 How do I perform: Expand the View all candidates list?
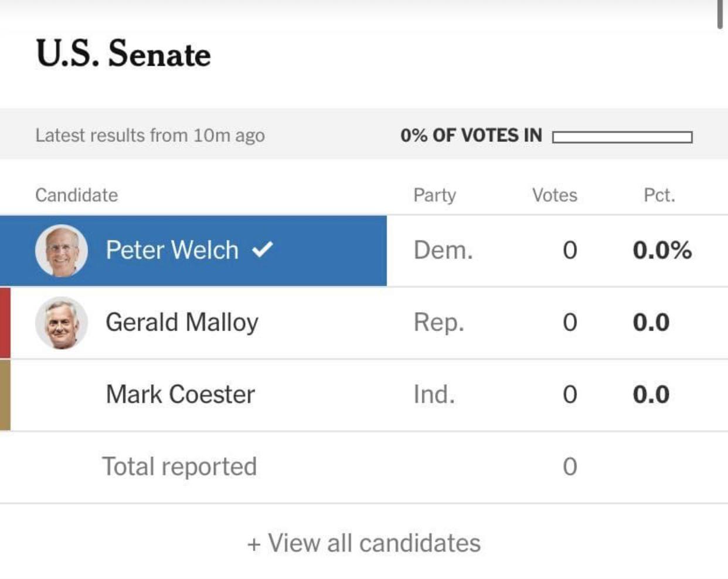point(364,543)
